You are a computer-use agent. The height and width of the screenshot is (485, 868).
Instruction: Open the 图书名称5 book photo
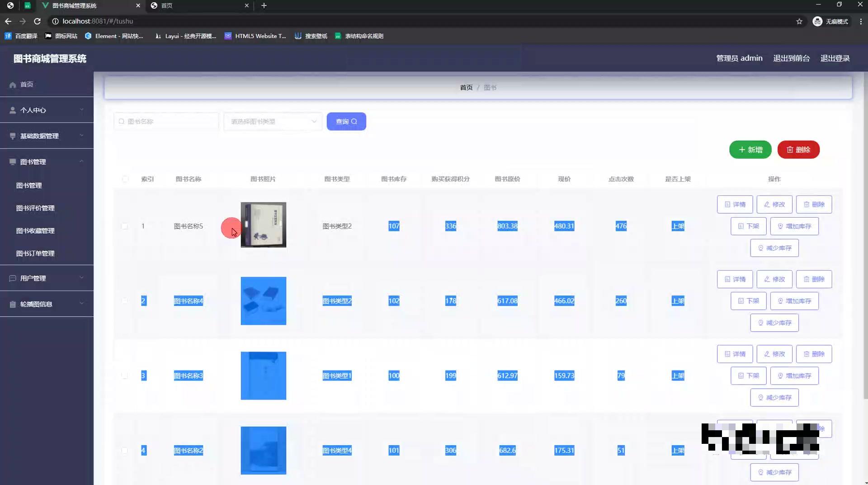263,225
